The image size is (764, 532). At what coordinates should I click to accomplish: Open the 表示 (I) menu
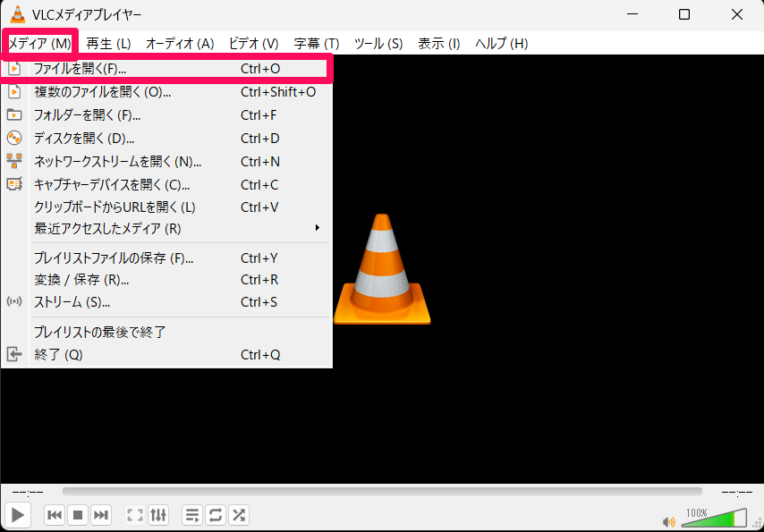[438, 43]
